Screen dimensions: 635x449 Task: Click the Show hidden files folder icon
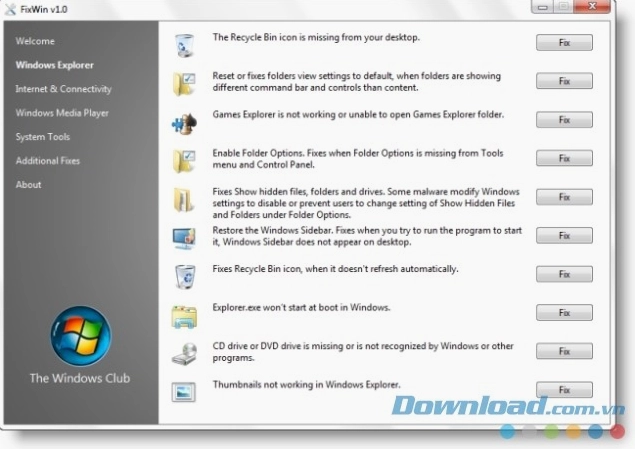[x=183, y=200]
